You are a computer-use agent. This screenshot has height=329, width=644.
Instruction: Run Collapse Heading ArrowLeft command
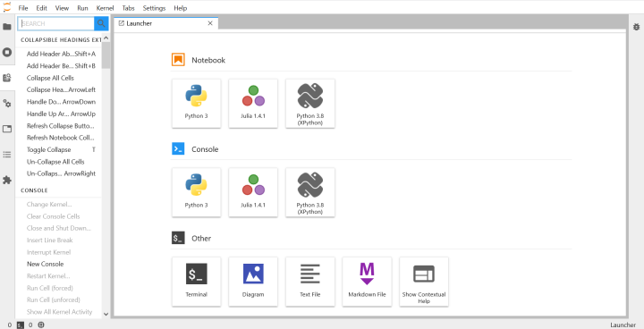(x=61, y=89)
